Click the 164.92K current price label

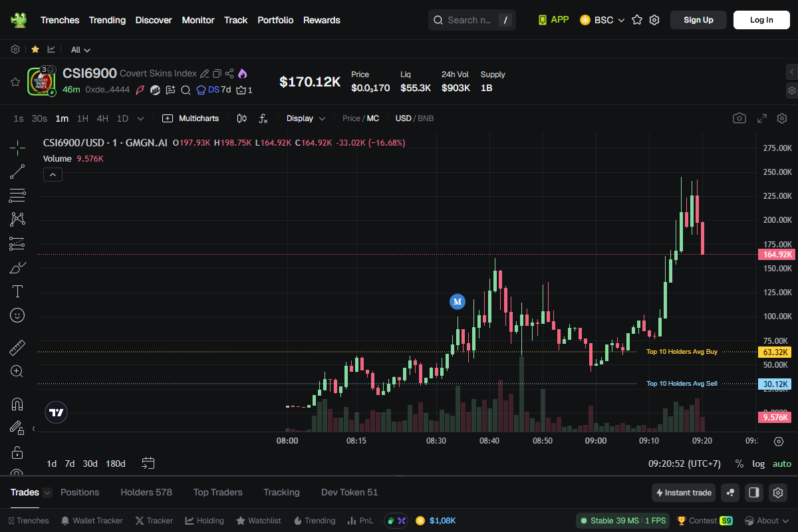click(775, 255)
